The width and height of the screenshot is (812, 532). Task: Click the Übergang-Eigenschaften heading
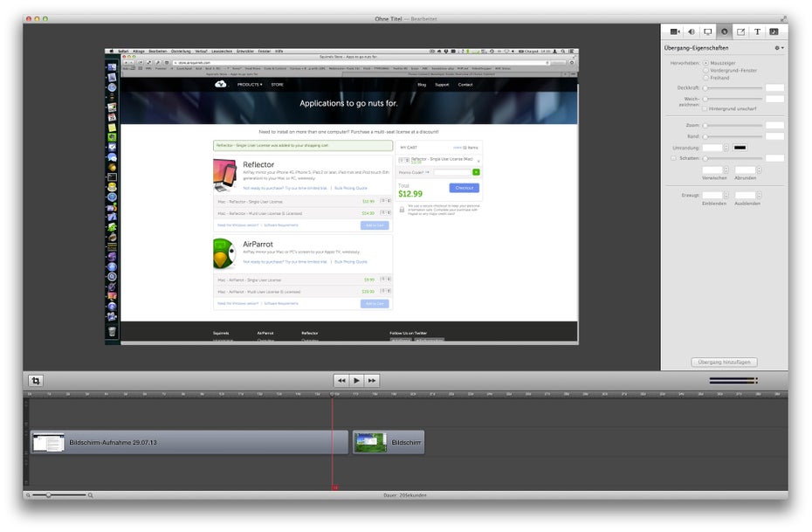pos(696,48)
